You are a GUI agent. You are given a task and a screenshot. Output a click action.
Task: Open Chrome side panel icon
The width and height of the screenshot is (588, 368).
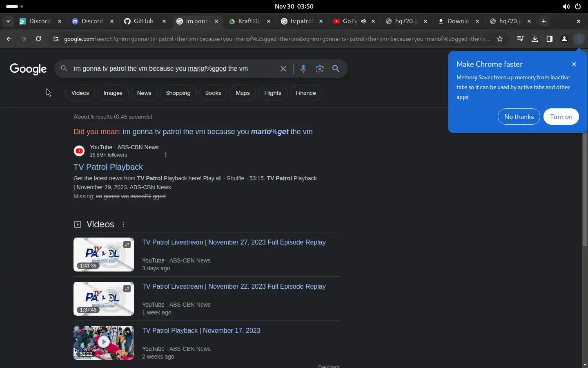550,39
